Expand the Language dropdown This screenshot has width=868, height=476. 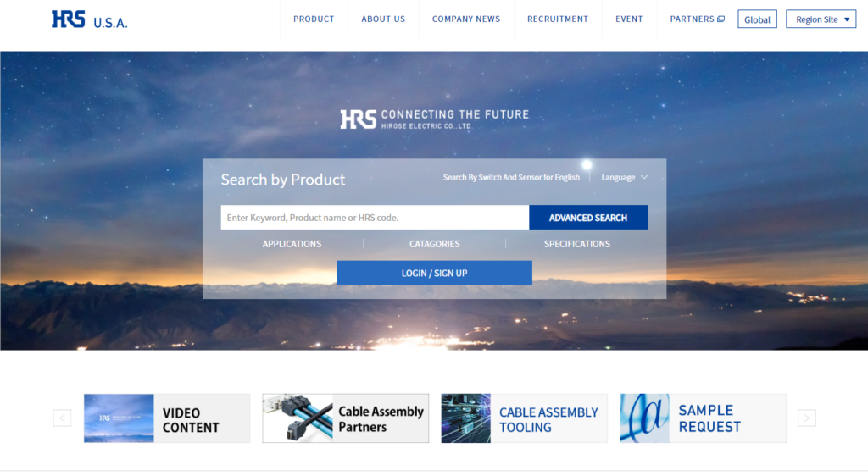tap(625, 178)
